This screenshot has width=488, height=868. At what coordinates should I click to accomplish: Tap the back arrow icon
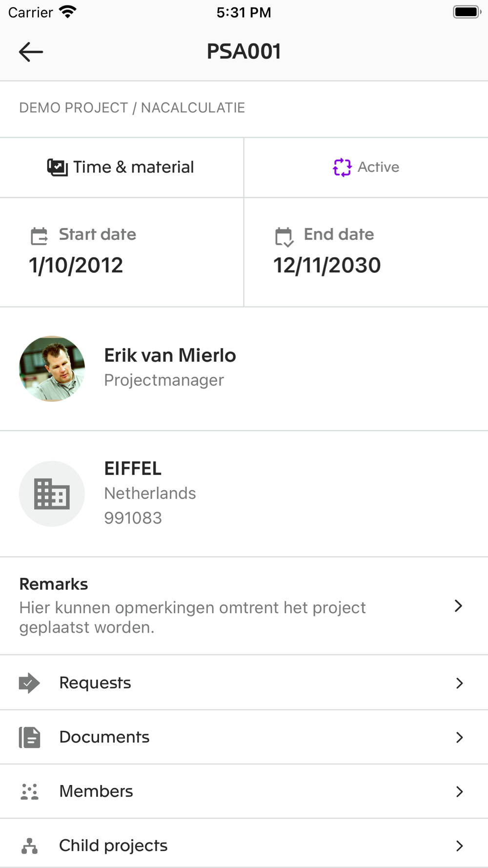point(31,52)
